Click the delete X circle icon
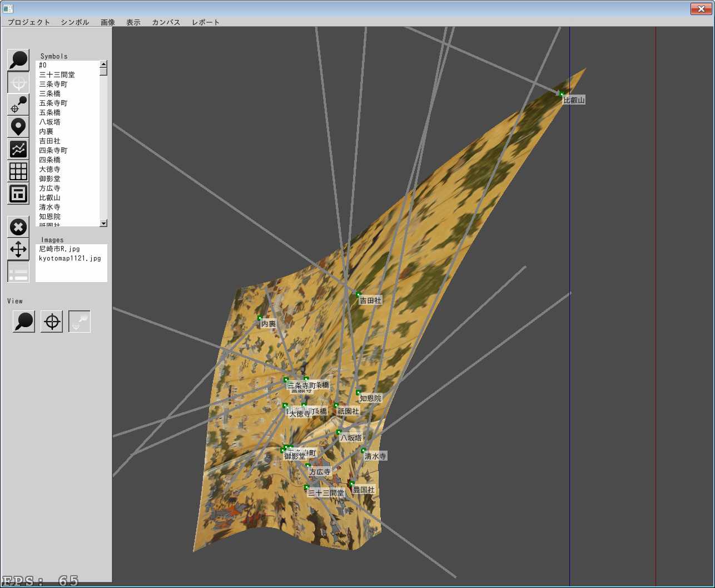This screenshot has height=588, width=715. point(18,227)
